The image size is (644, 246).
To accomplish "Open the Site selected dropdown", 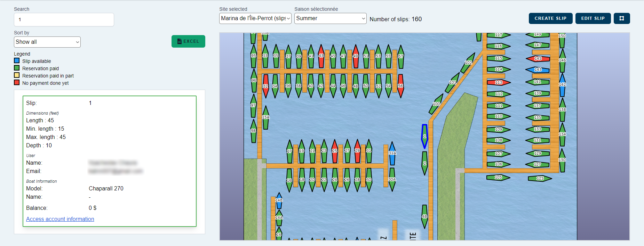I will coord(255,18).
